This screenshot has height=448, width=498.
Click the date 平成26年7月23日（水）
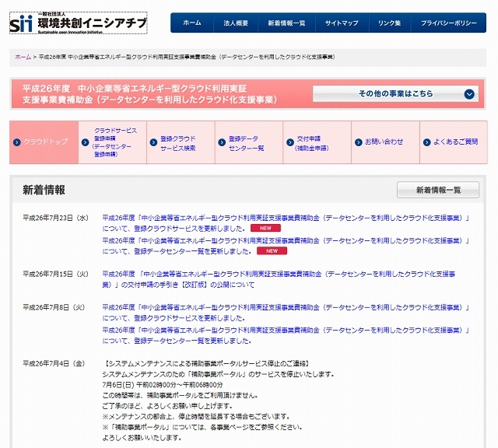(x=56, y=218)
